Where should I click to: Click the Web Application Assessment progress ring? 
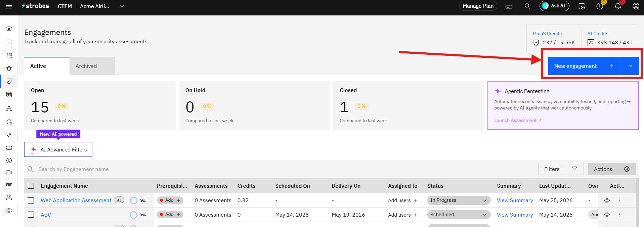pyautogui.click(x=133, y=200)
